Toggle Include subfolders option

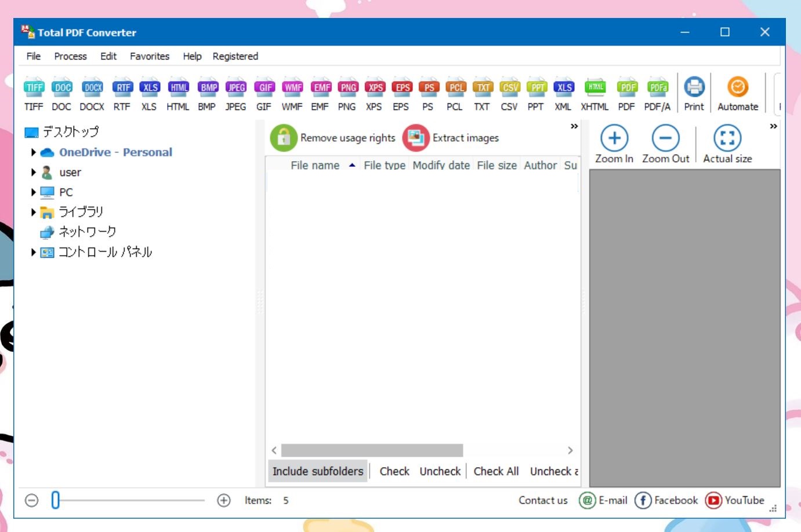click(x=318, y=471)
